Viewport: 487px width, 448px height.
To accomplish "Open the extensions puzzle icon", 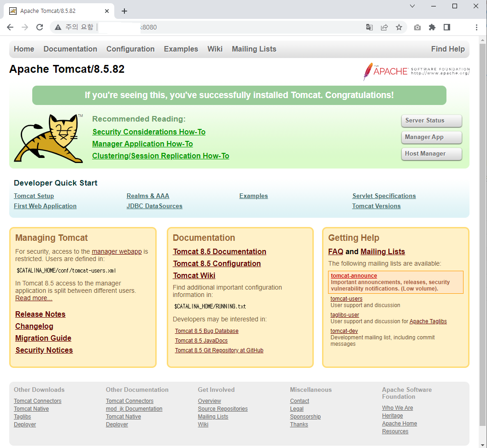I will [432, 27].
